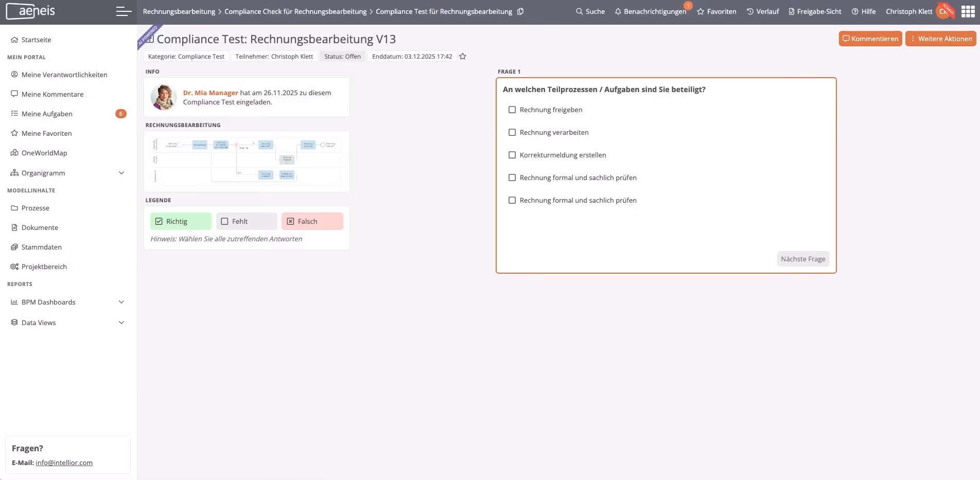
Task: Open the Rechnungsbearbeitung process diagram thumbnail
Action: [246, 161]
